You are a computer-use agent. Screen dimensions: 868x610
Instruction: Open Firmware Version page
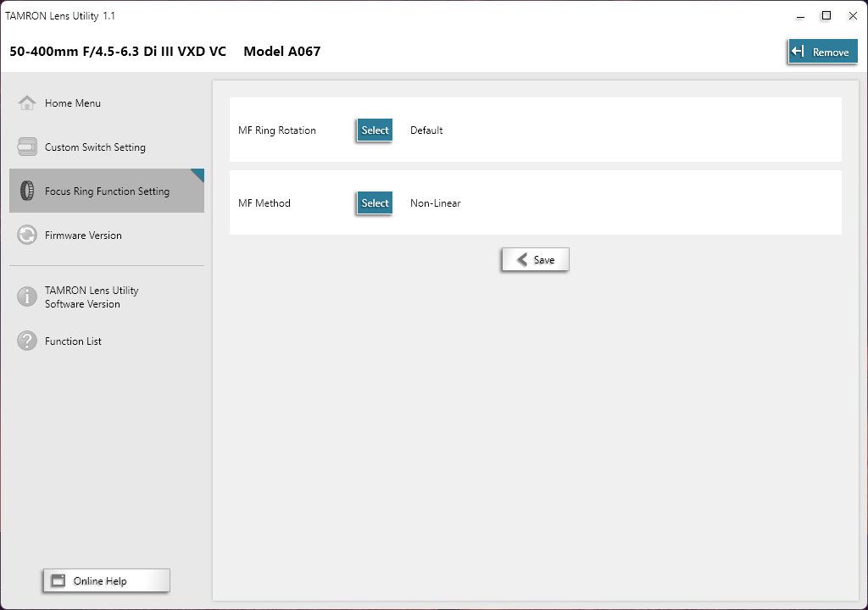(x=107, y=235)
